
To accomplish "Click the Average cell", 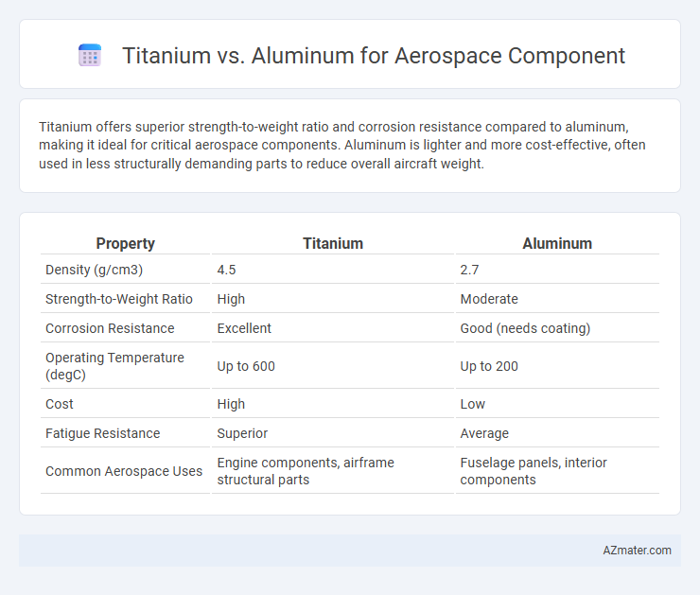I will [484, 433].
